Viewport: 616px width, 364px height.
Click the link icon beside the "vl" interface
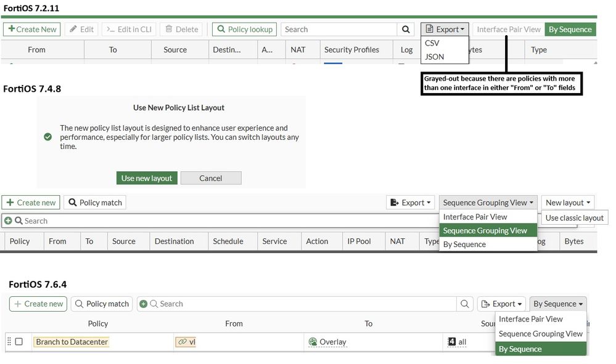182,342
